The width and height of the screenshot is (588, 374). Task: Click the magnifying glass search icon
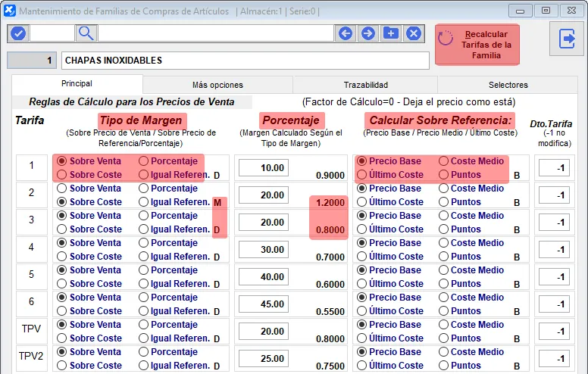tap(86, 33)
